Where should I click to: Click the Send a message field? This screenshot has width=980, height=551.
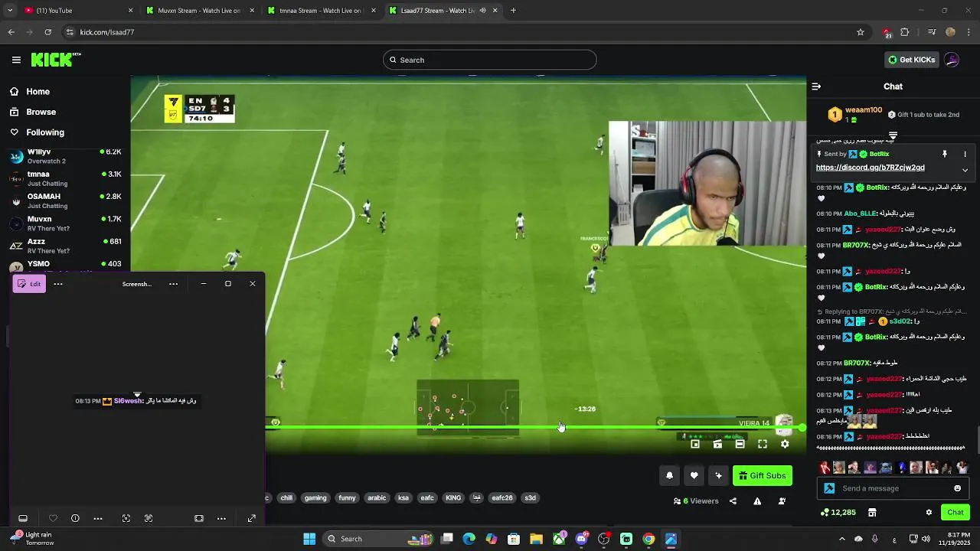click(894, 488)
